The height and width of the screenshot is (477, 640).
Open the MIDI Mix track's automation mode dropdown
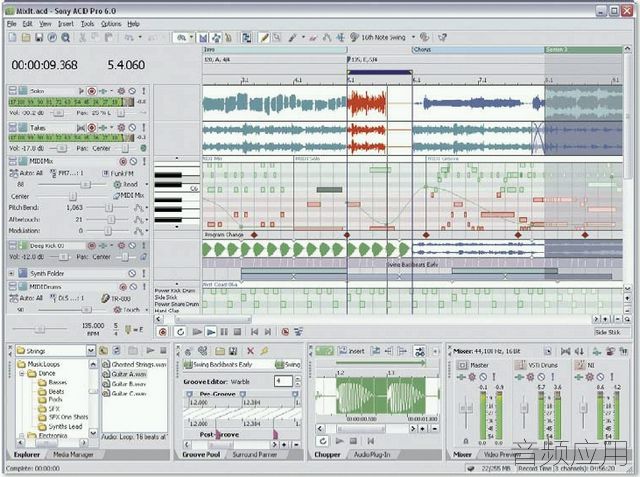147,184
